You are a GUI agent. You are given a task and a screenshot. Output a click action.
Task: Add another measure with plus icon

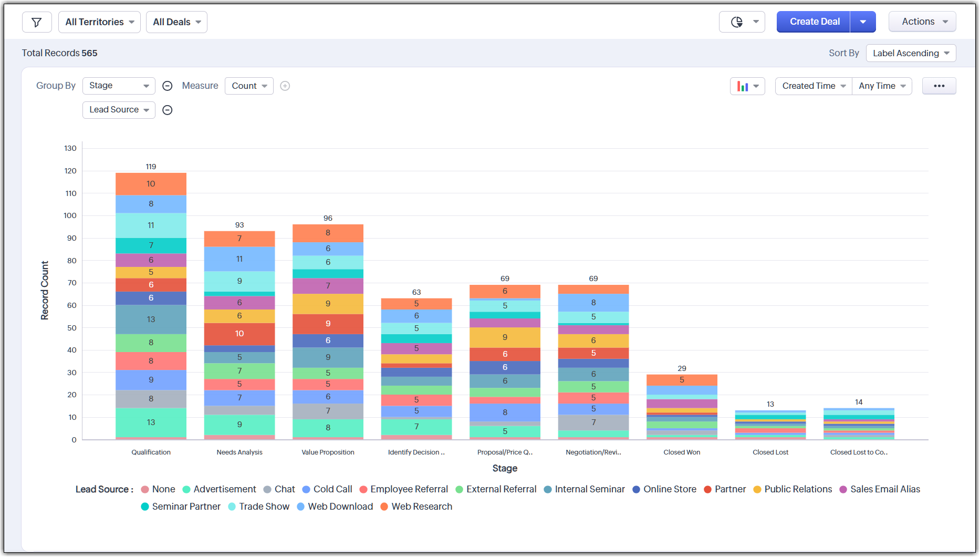(285, 86)
